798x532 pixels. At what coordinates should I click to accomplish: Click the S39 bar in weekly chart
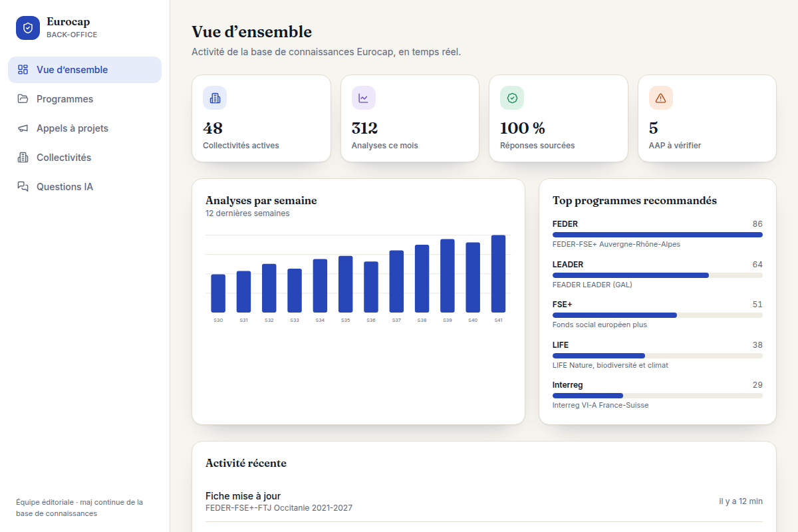(448, 276)
